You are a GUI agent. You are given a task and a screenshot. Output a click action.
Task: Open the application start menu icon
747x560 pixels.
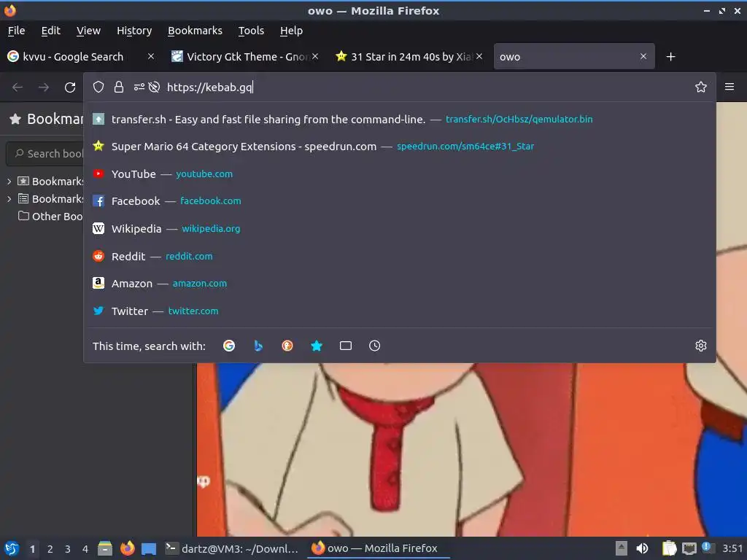[x=12, y=548]
